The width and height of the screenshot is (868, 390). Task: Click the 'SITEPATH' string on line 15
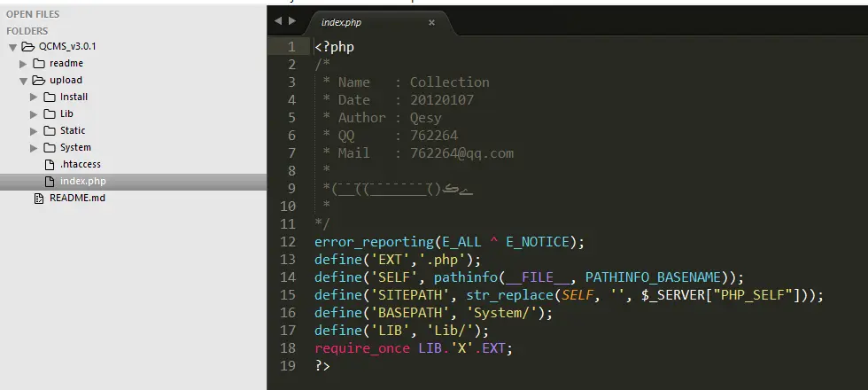click(x=409, y=295)
